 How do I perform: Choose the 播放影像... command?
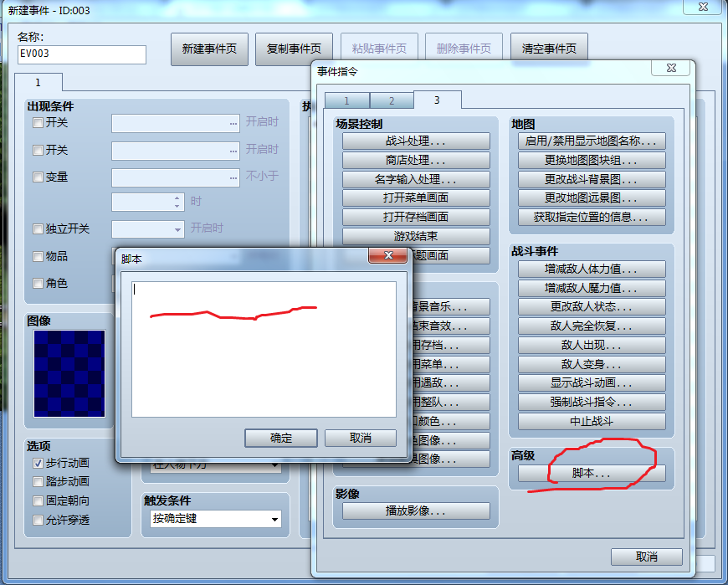416,511
